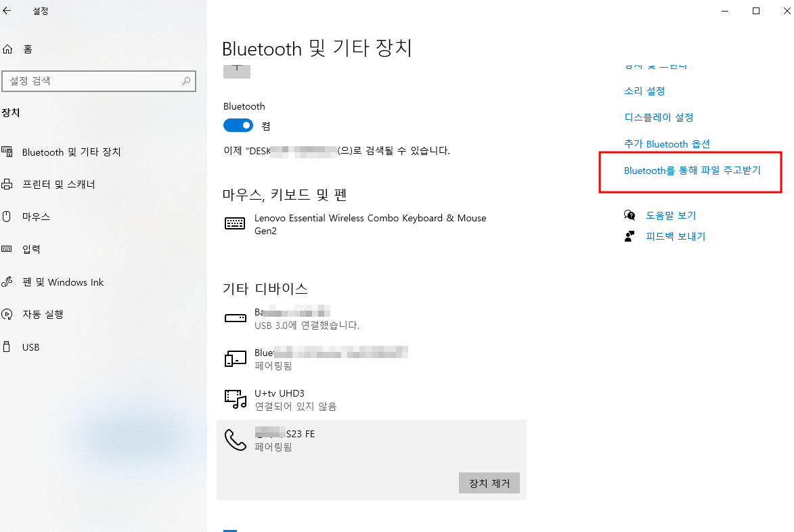
Task: Click 소리 설정 link
Action: point(644,91)
